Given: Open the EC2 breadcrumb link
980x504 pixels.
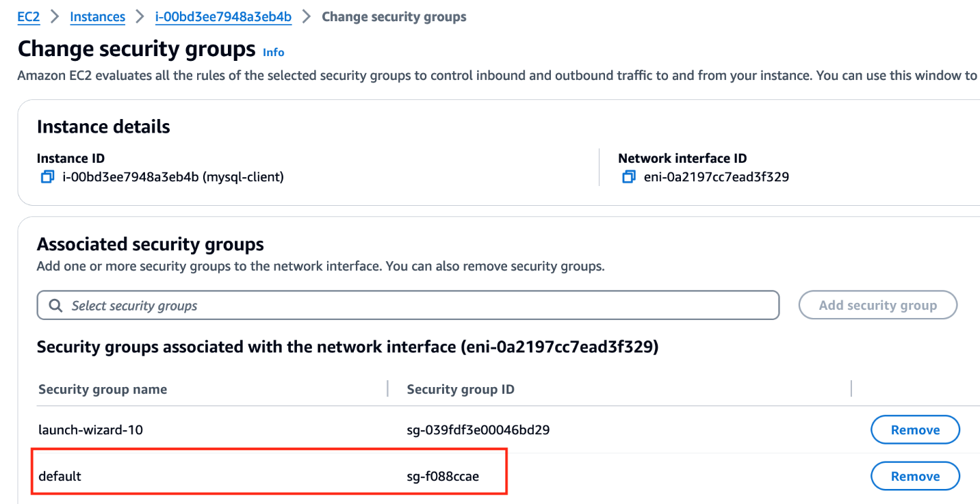Looking at the screenshot, I should [29, 16].
